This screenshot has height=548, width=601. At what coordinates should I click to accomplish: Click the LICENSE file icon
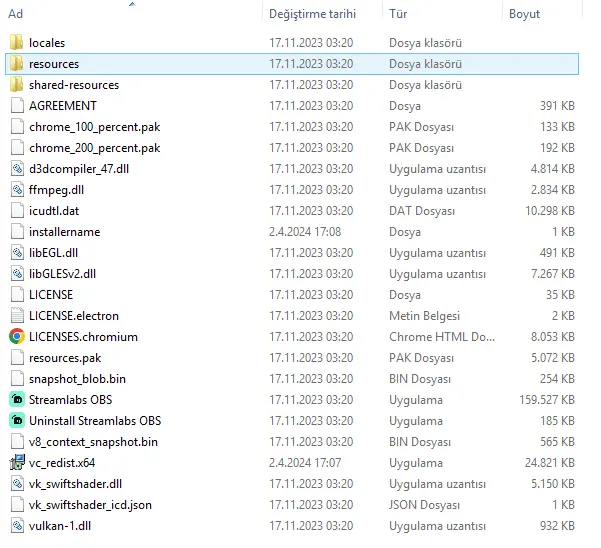pos(17,295)
